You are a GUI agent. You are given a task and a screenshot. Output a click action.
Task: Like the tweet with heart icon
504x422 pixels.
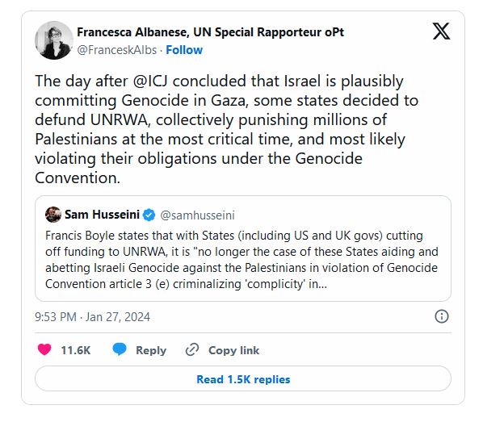click(45, 349)
